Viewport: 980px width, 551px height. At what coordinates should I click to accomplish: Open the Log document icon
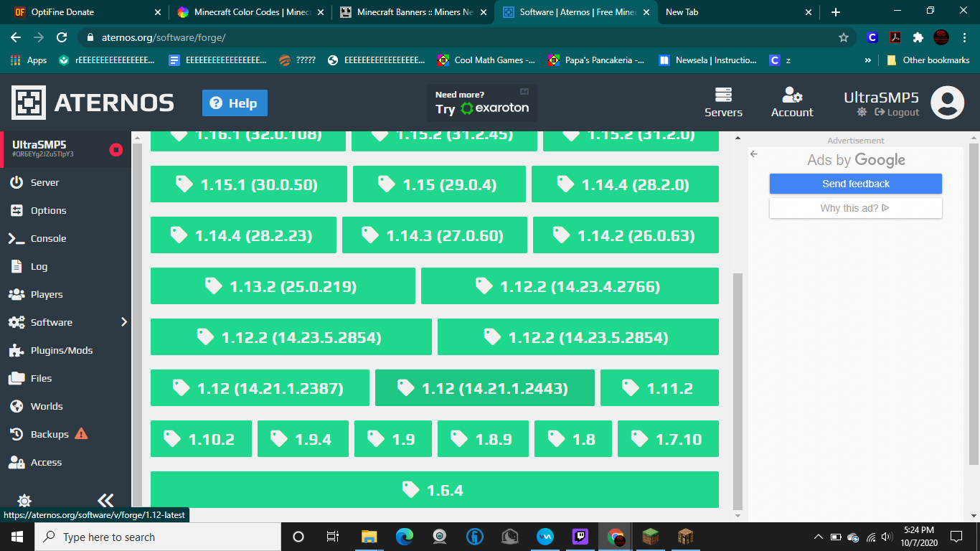pos(17,266)
